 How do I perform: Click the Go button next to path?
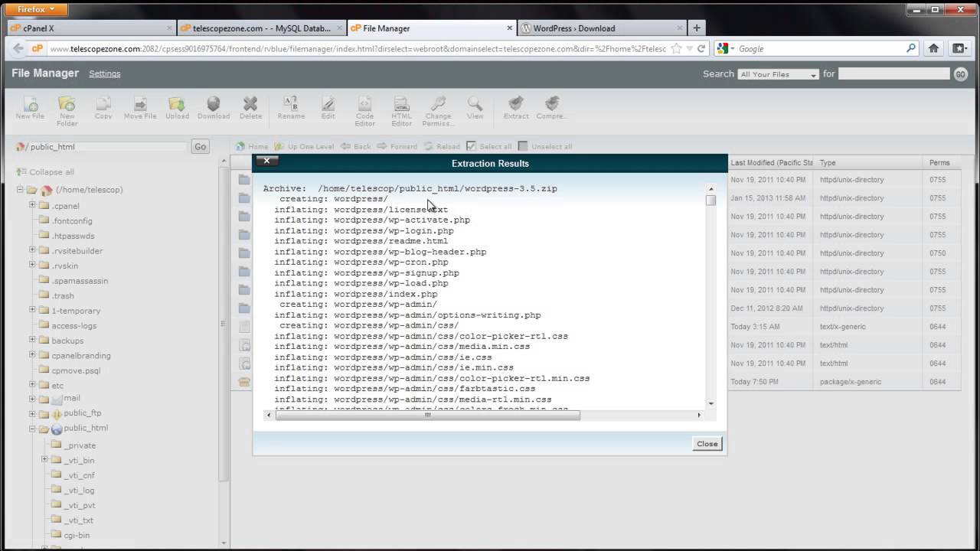tap(201, 147)
